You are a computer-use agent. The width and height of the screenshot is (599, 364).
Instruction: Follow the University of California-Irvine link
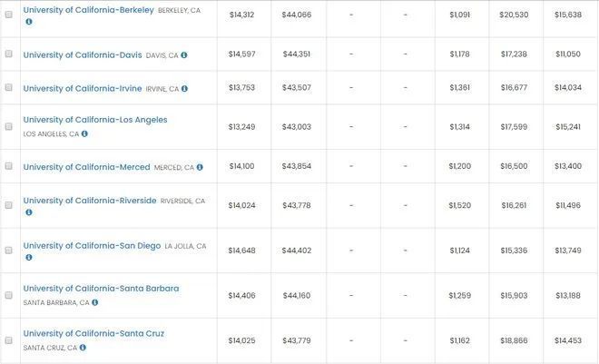[x=83, y=88]
